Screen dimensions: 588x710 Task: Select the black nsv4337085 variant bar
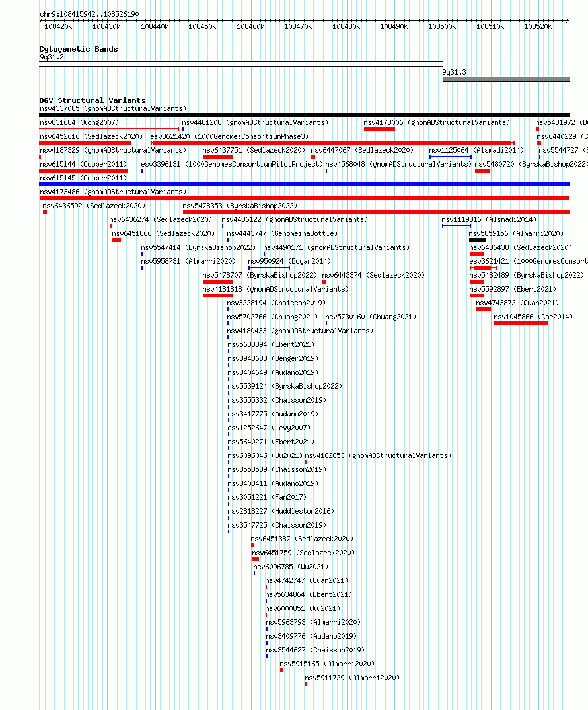[x=304, y=115]
